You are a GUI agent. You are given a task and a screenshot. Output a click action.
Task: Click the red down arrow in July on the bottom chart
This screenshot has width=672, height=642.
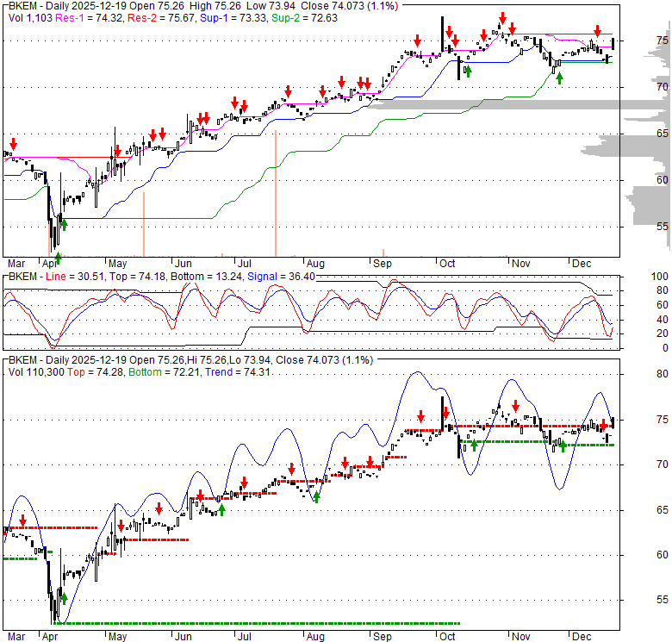tap(244, 483)
